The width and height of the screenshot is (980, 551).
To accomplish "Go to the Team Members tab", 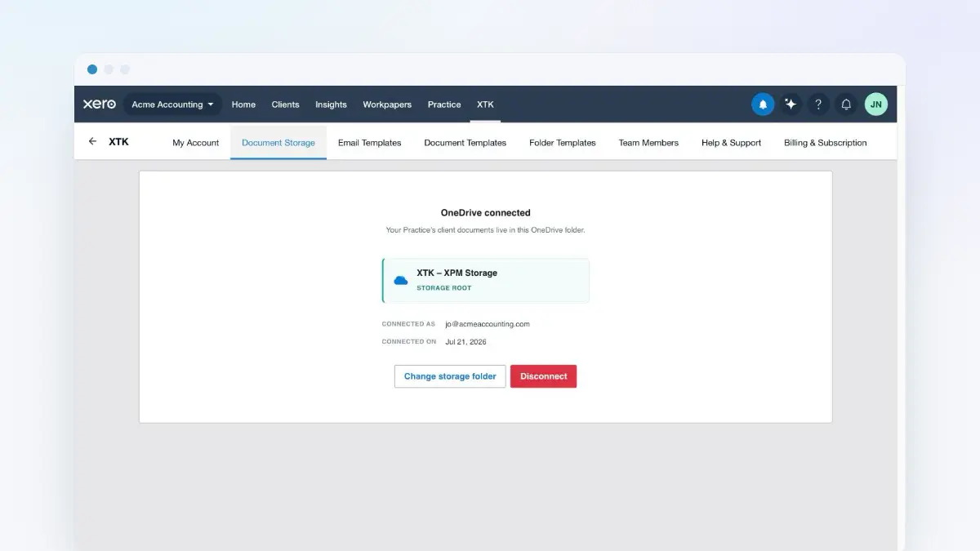I will pos(648,143).
